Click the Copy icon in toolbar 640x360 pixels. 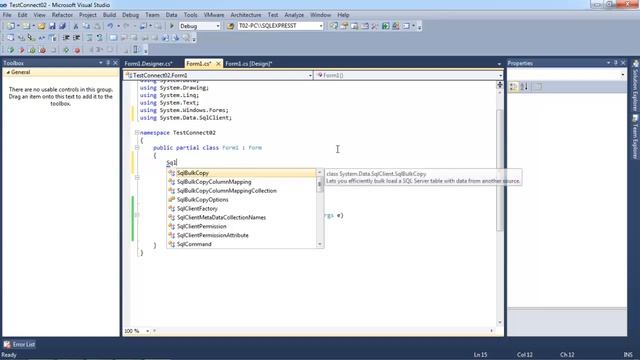pyautogui.click(x=87, y=26)
